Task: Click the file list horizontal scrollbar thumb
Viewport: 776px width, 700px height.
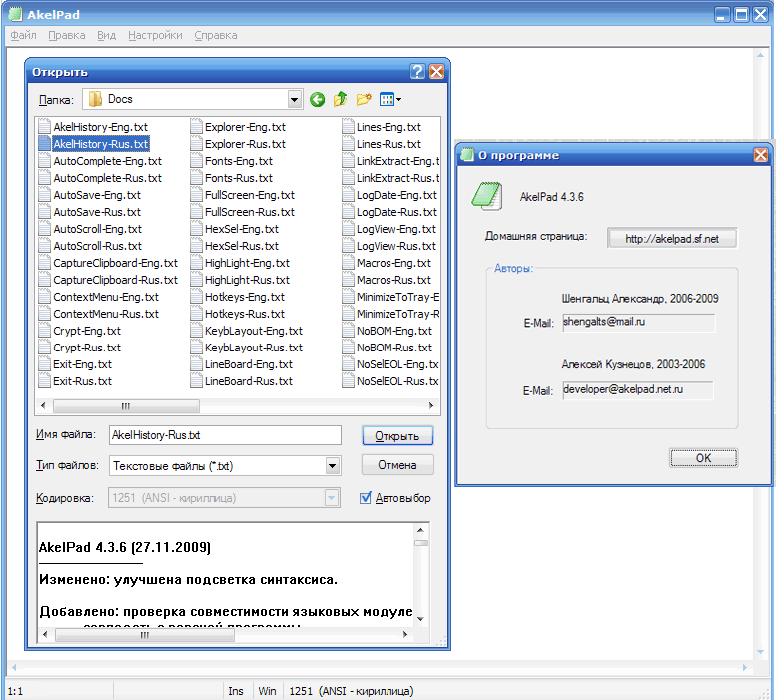Action: click(x=125, y=406)
